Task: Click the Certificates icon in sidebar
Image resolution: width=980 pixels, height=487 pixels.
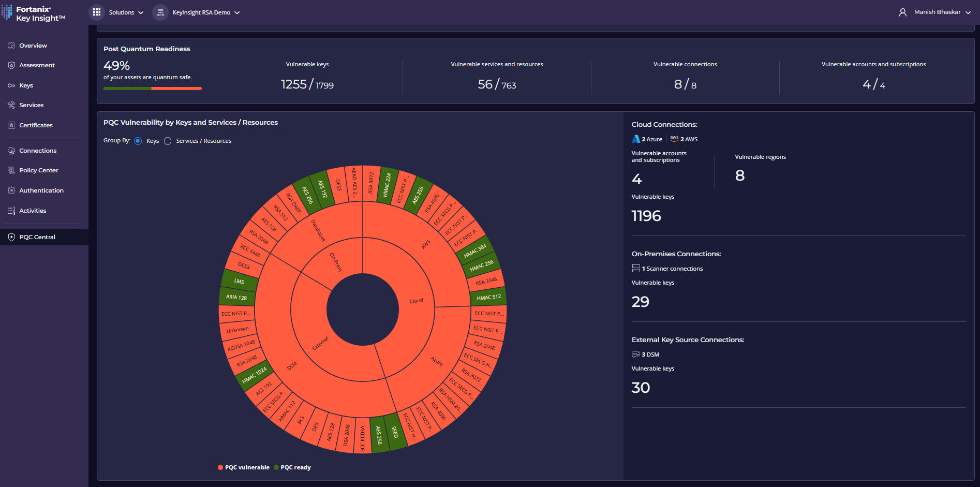Action: (11, 125)
